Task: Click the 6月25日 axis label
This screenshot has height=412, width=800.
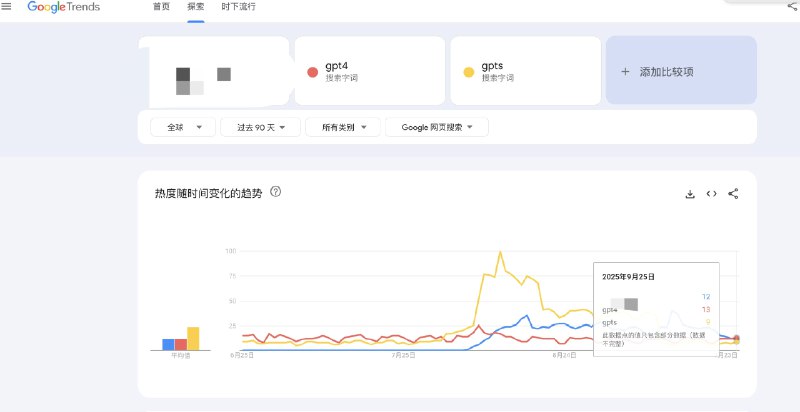Action: point(242,355)
